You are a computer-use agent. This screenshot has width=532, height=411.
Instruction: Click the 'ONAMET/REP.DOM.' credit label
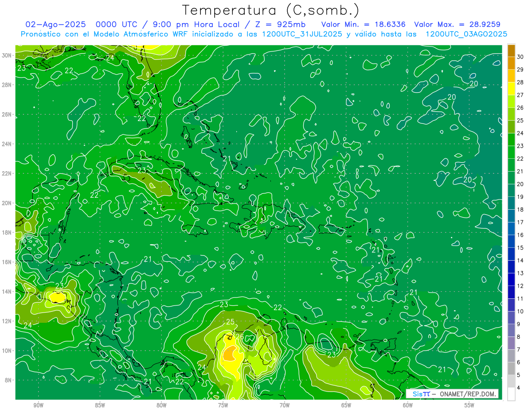[x=468, y=394]
